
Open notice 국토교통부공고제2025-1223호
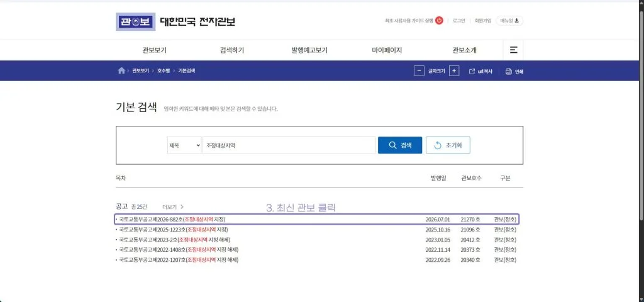[174, 229]
